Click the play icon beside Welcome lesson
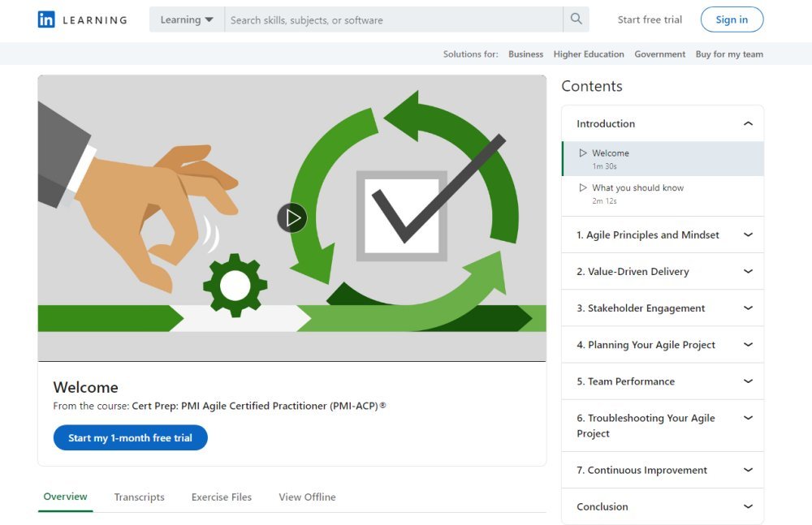 click(x=583, y=153)
